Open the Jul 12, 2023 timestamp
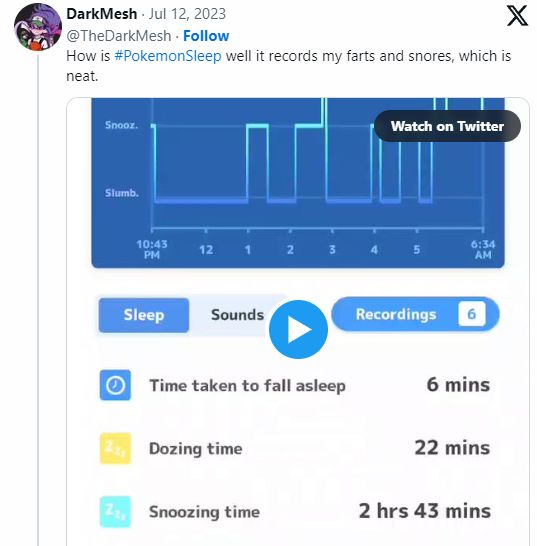 [187, 14]
